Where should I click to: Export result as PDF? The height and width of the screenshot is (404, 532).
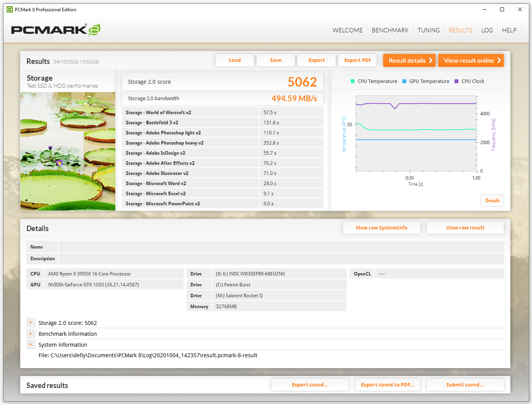click(x=357, y=60)
